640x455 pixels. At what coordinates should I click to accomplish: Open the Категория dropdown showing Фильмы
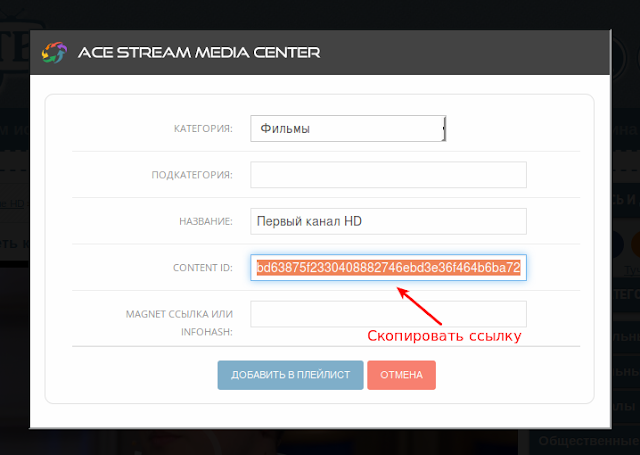pos(348,129)
